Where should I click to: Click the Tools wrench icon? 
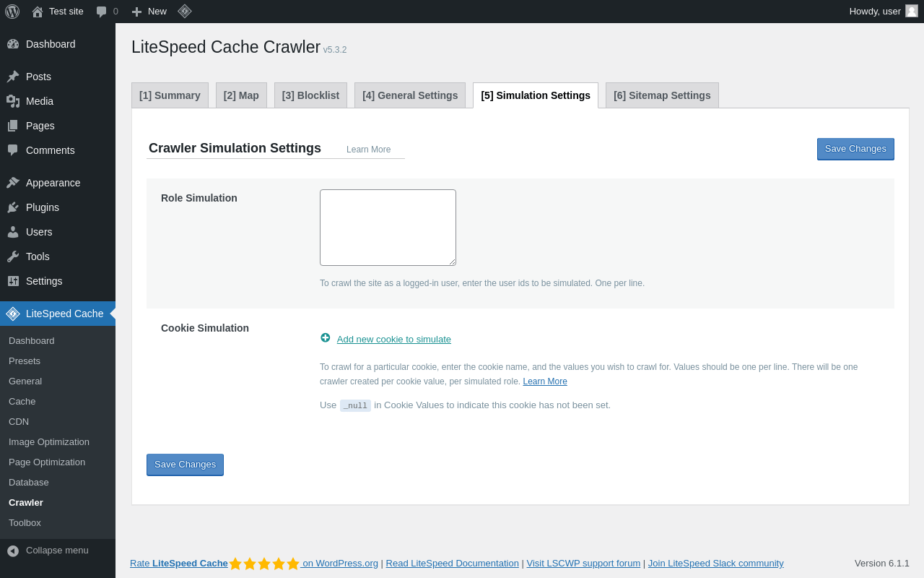(13, 256)
